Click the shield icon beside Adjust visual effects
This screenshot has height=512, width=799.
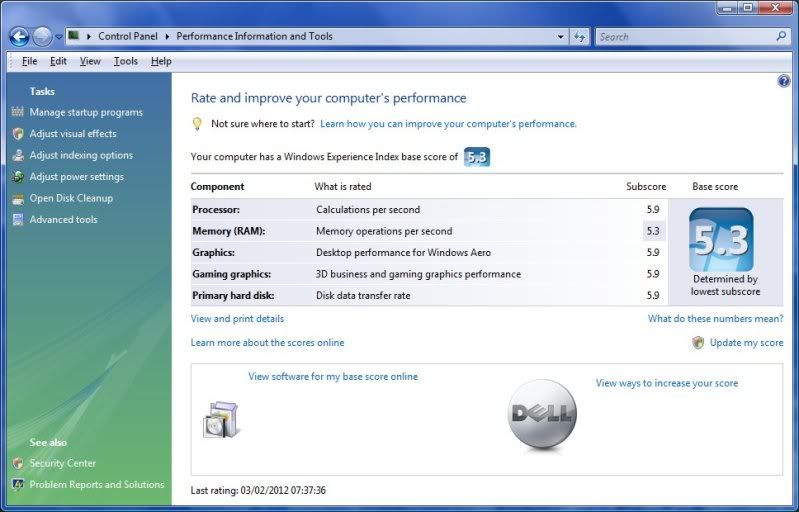pos(18,133)
